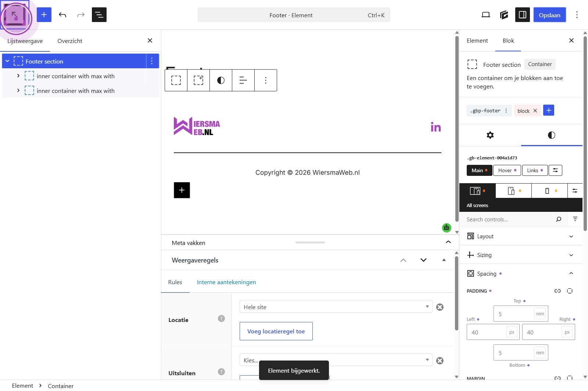Expand the first inner container with max with

point(18,76)
